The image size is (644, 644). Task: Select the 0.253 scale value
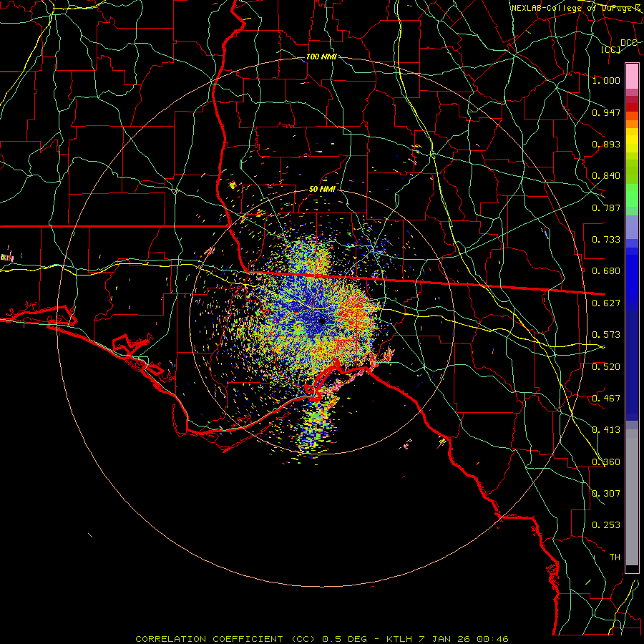tap(606, 525)
